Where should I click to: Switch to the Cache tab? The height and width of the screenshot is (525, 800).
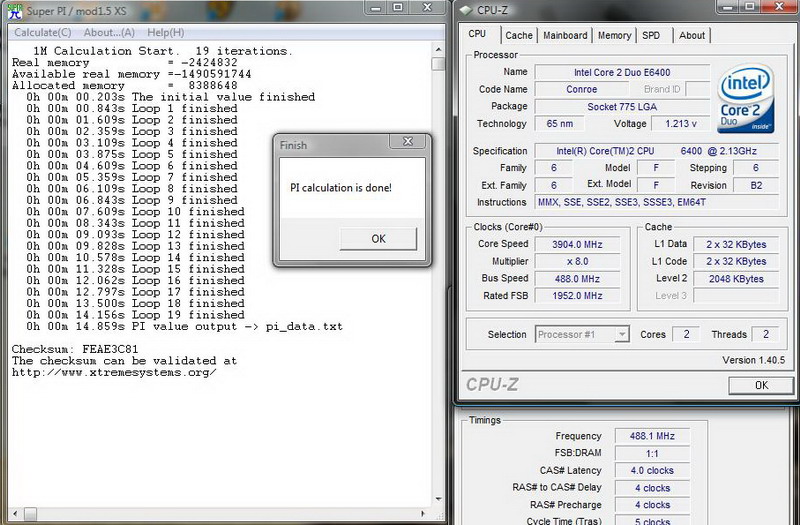coord(519,35)
